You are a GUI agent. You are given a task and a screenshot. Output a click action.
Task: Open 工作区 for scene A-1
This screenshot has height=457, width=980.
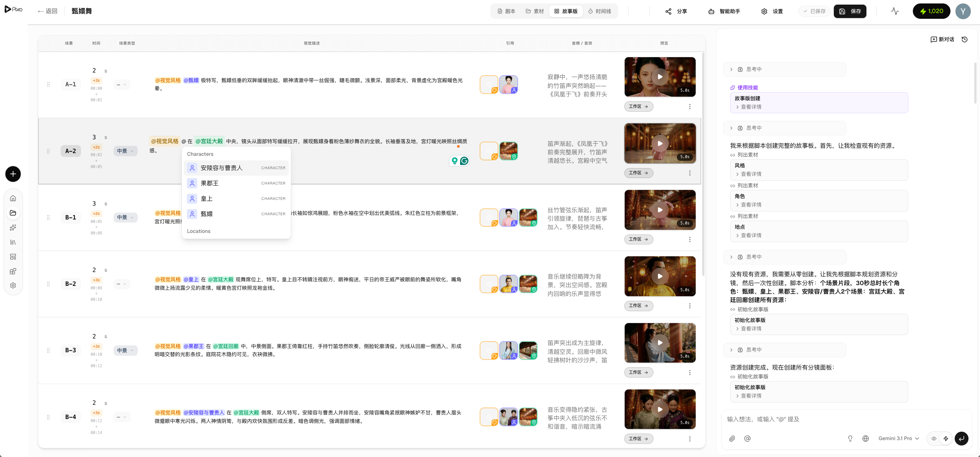point(638,106)
